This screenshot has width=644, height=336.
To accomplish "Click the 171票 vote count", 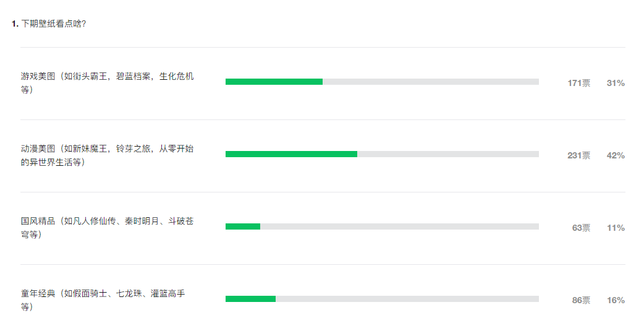I will pyautogui.click(x=578, y=83).
